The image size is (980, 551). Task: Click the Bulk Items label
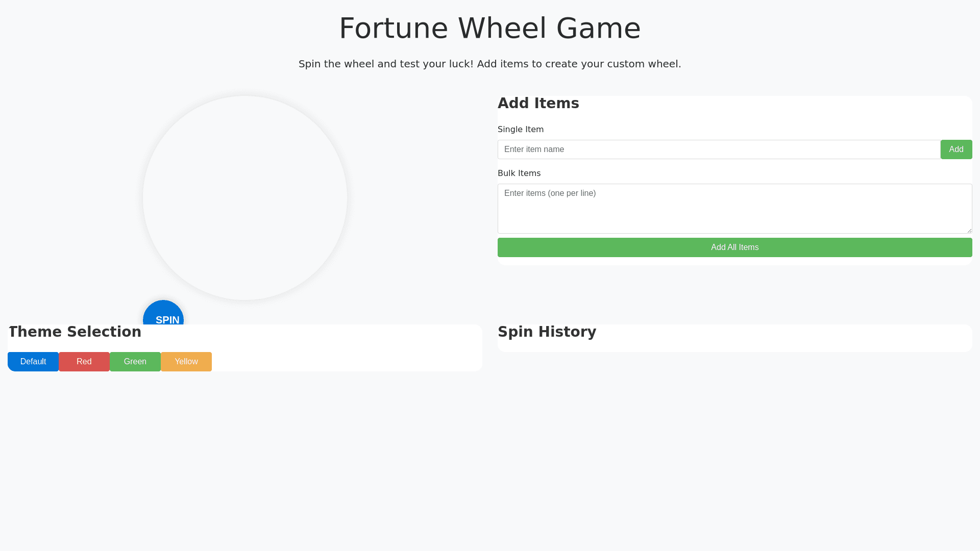tap(519, 173)
